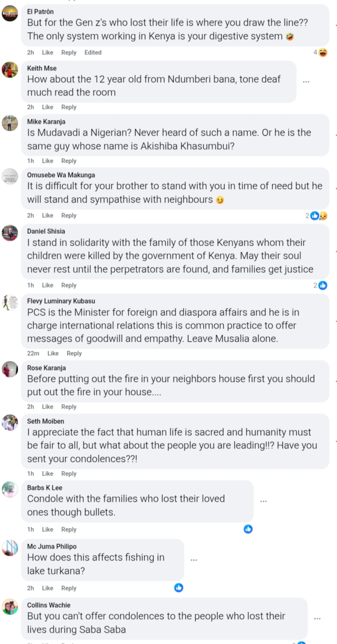This screenshot has height=644, width=337.
Task: Open the three-dot menu on Keith Mse's comment
Action: [x=306, y=82]
